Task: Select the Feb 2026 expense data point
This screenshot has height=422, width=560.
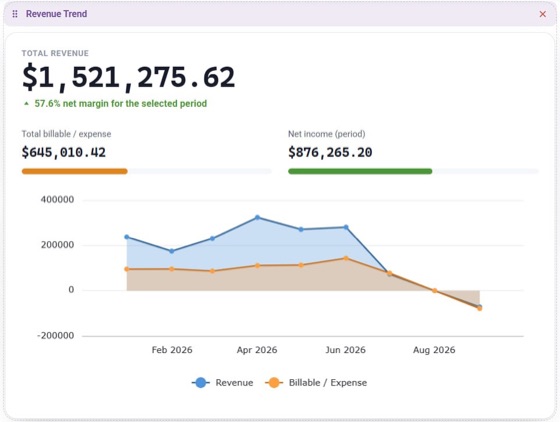Action: pos(172,269)
